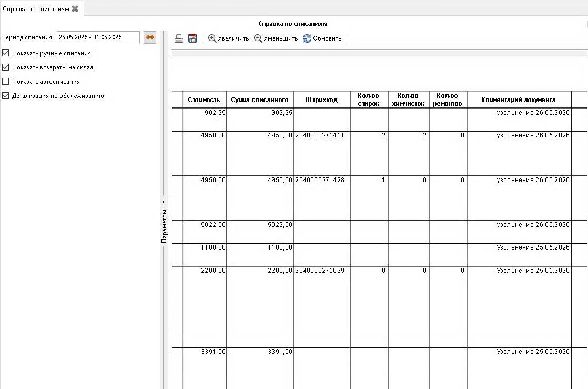Zoom in with the Увеличить button
This screenshot has height=389, width=588.
(228, 38)
